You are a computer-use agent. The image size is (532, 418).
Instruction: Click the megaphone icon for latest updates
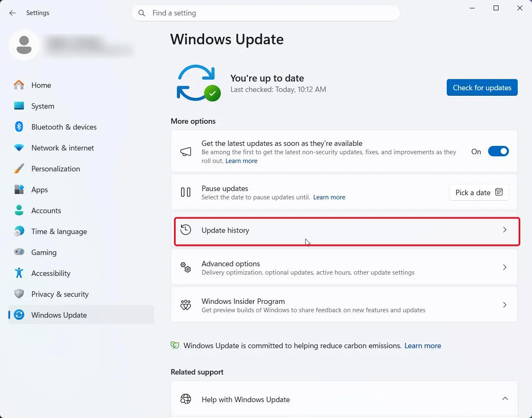[186, 151]
